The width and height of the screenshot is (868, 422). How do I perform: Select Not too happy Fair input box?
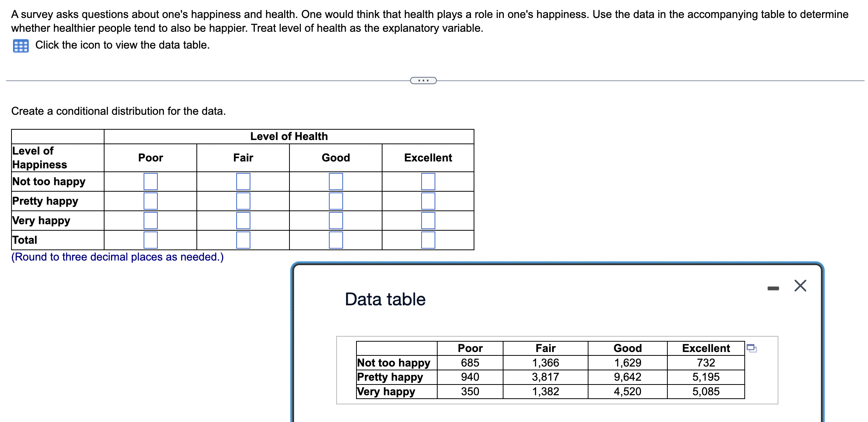point(243,181)
